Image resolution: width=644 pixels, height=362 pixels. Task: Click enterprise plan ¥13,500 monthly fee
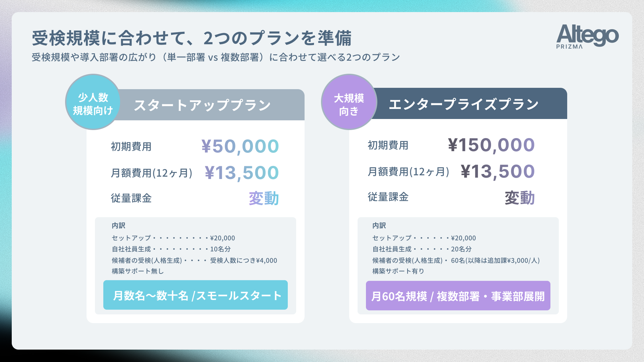pyautogui.click(x=498, y=171)
